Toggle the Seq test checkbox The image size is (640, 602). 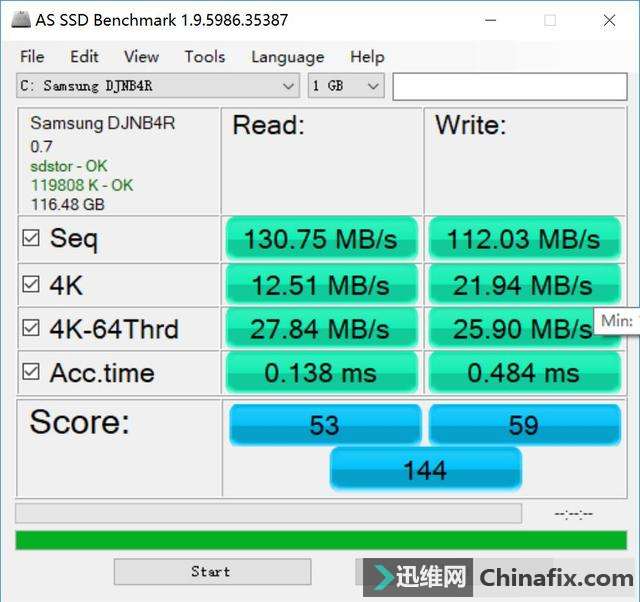click(31, 238)
